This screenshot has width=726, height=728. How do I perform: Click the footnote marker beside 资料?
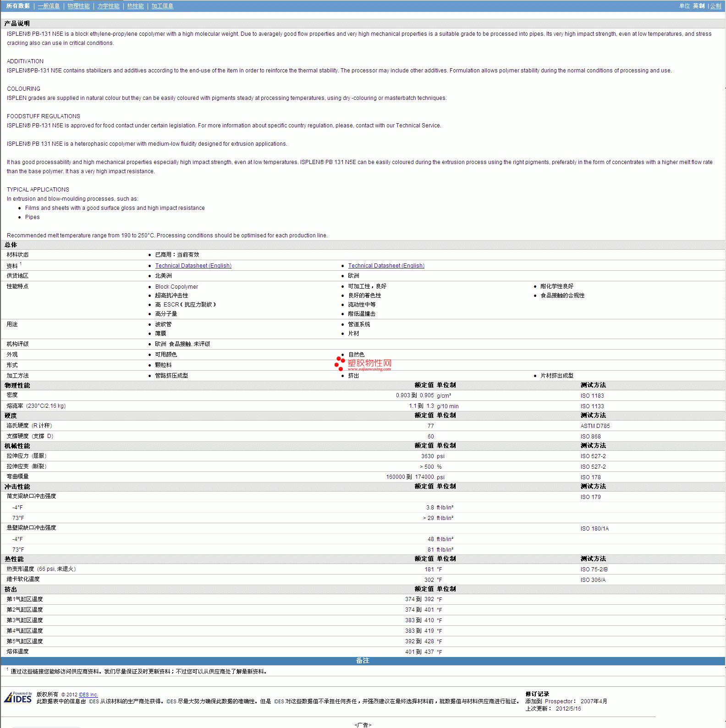(x=21, y=264)
